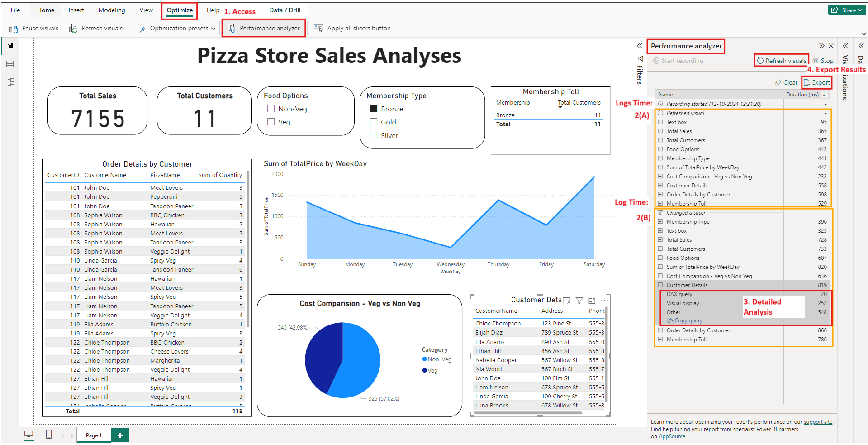Check the Non-Veg food option

271,109
